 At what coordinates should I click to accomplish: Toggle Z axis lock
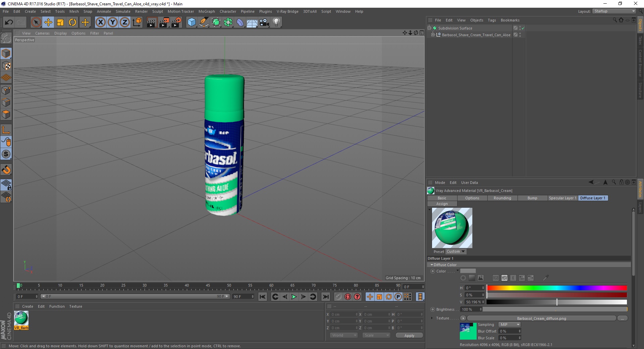(124, 22)
